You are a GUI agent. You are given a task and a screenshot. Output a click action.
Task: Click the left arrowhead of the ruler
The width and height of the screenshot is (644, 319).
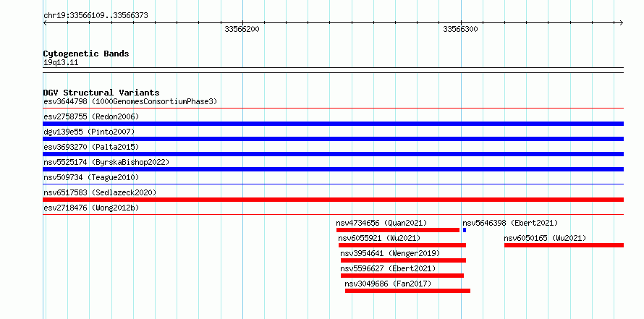pyautogui.click(x=45, y=23)
